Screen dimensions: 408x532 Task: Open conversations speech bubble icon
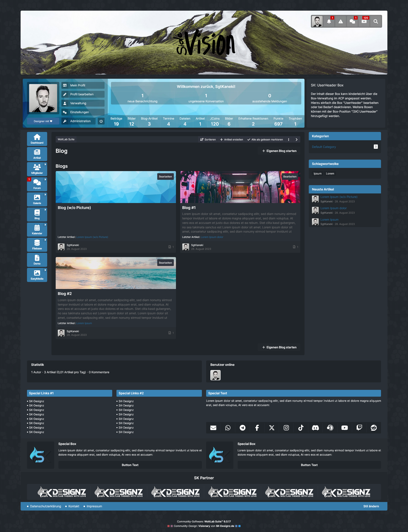tap(352, 21)
